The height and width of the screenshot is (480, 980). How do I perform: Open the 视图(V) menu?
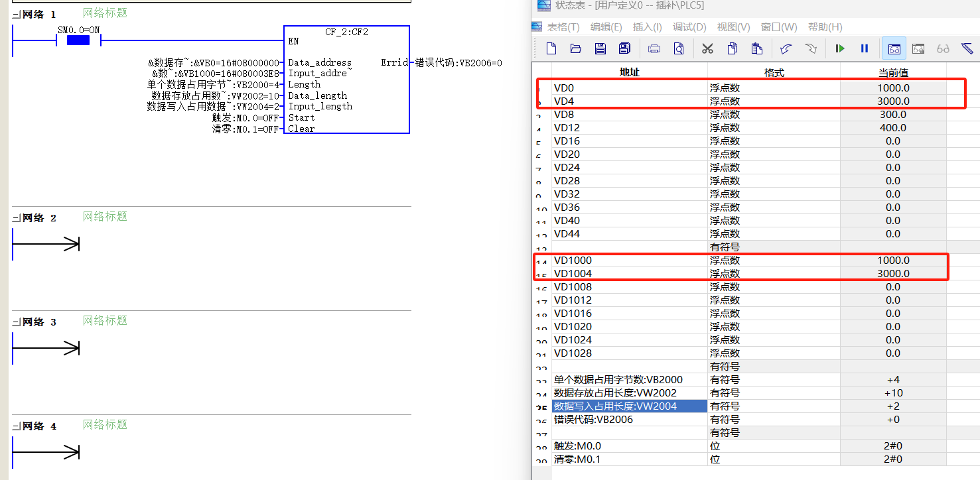point(733,27)
